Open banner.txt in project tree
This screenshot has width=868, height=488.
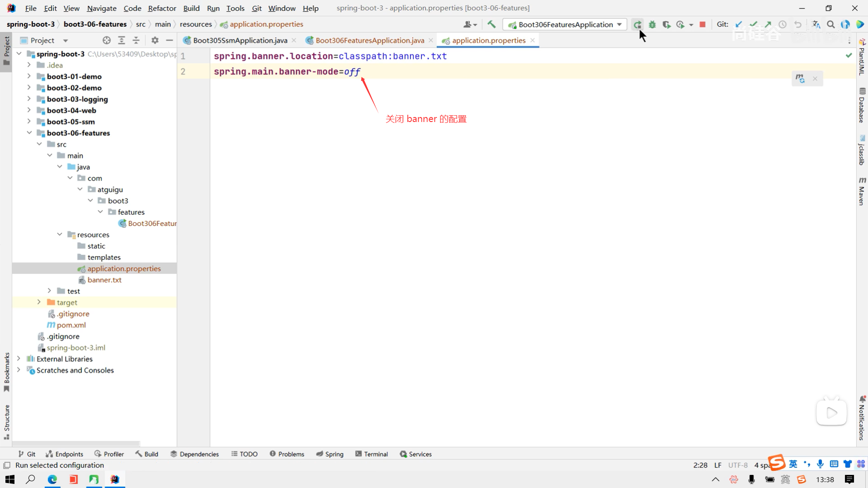104,280
